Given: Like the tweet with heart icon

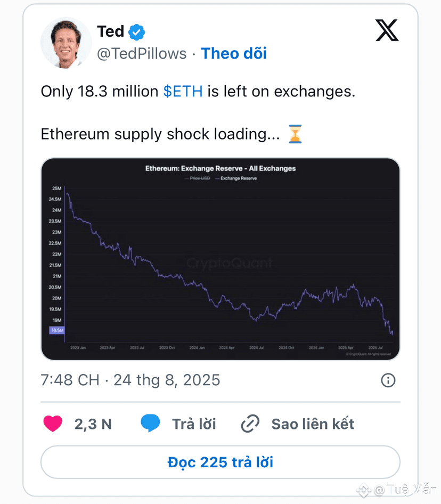Looking at the screenshot, I should pyautogui.click(x=53, y=424).
